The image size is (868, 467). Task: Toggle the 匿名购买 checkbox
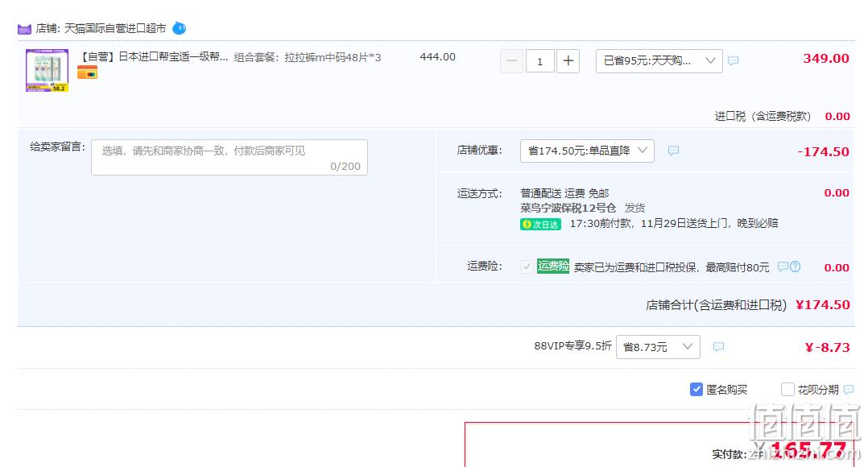pyautogui.click(x=696, y=390)
